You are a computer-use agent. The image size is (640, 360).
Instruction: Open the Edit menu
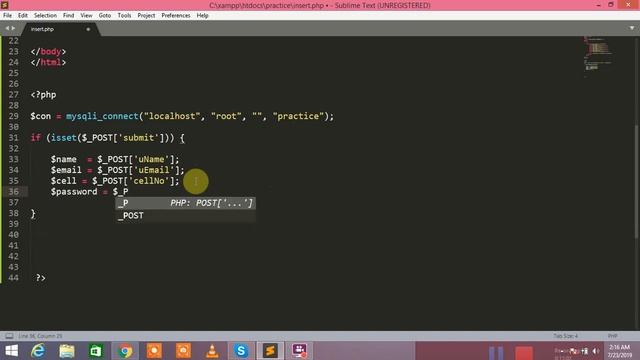click(x=23, y=16)
